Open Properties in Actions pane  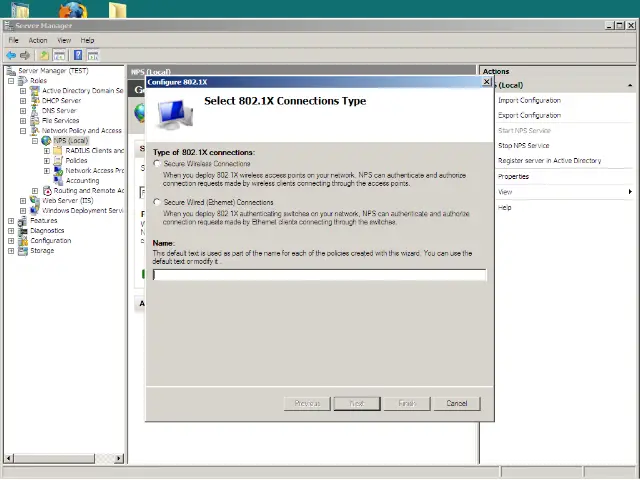click(513, 177)
